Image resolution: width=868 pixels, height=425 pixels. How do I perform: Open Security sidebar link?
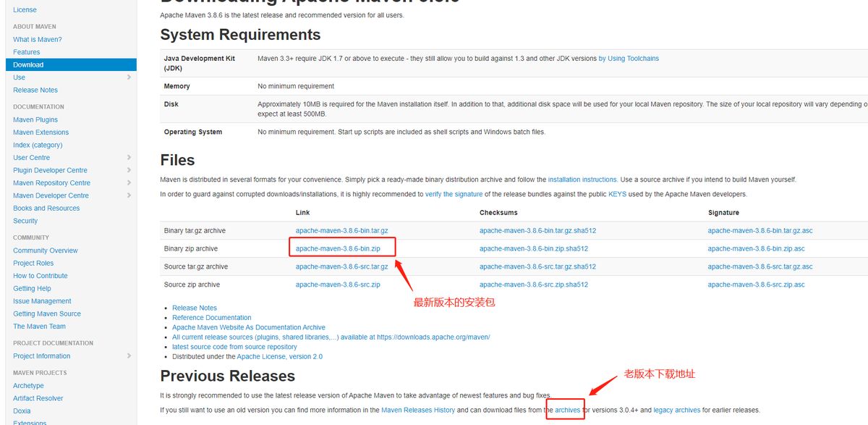(x=25, y=222)
